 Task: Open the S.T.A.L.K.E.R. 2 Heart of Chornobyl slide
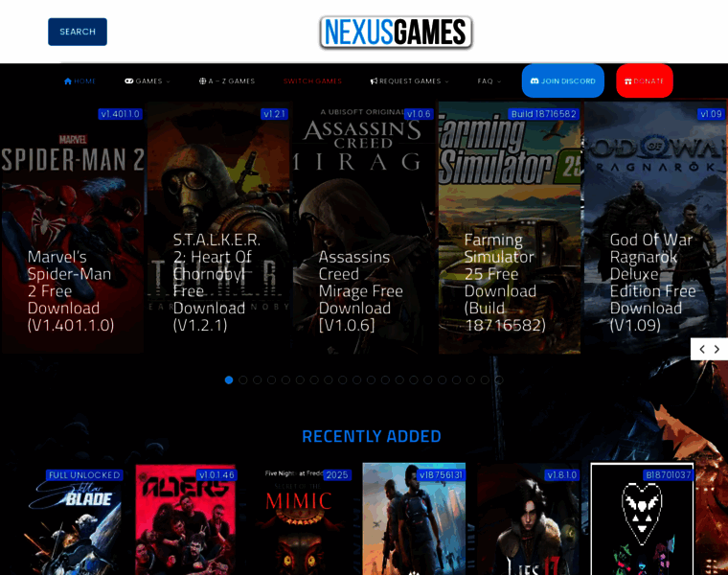(x=218, y=227)
